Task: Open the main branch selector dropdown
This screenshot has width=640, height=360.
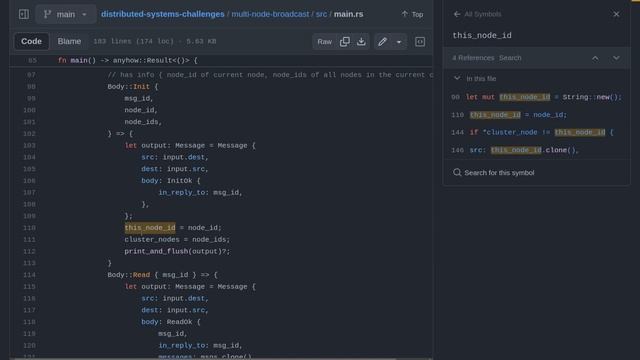Action: [66, 14]
